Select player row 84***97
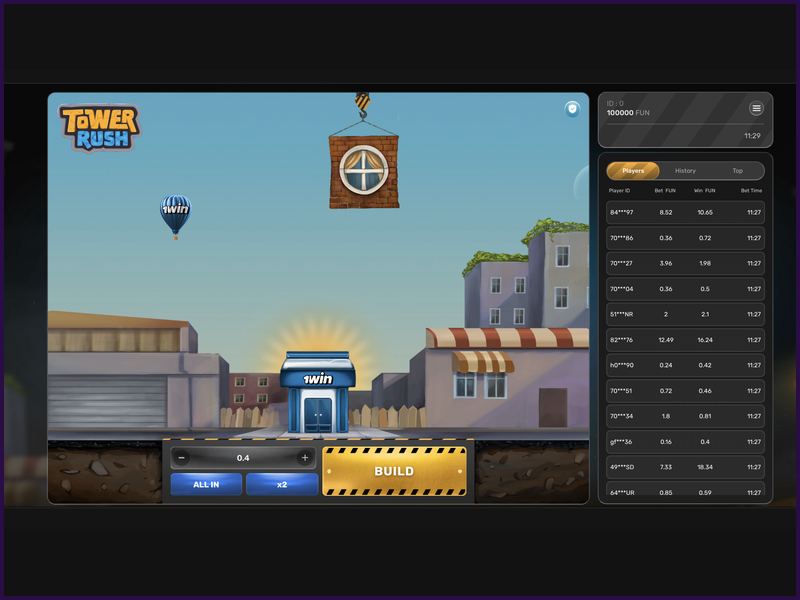Image resolution: width=800 pixels, height=600 pixels. pyautogui.click(x=684, y=212)
